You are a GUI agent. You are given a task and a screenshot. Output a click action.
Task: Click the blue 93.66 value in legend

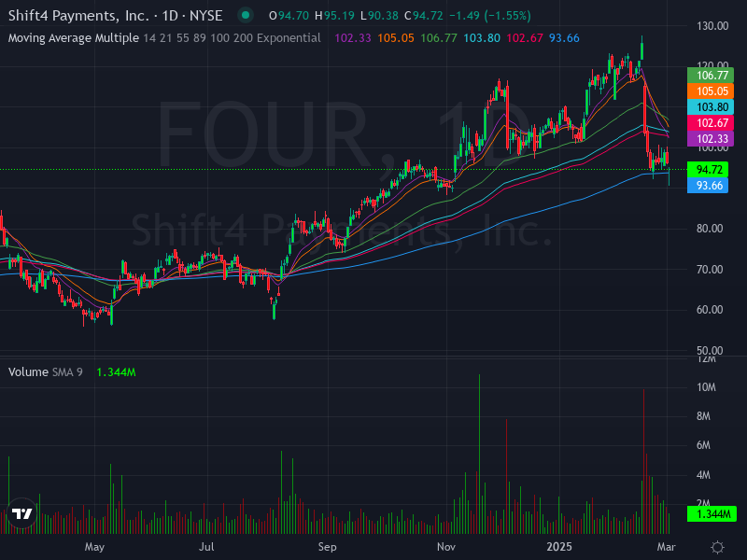click(564, 38)
